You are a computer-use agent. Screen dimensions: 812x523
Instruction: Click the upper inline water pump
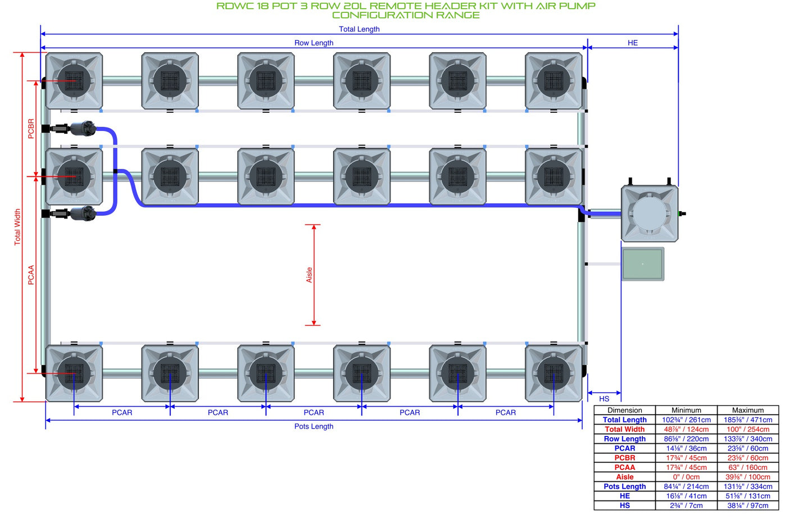[83, 129]
